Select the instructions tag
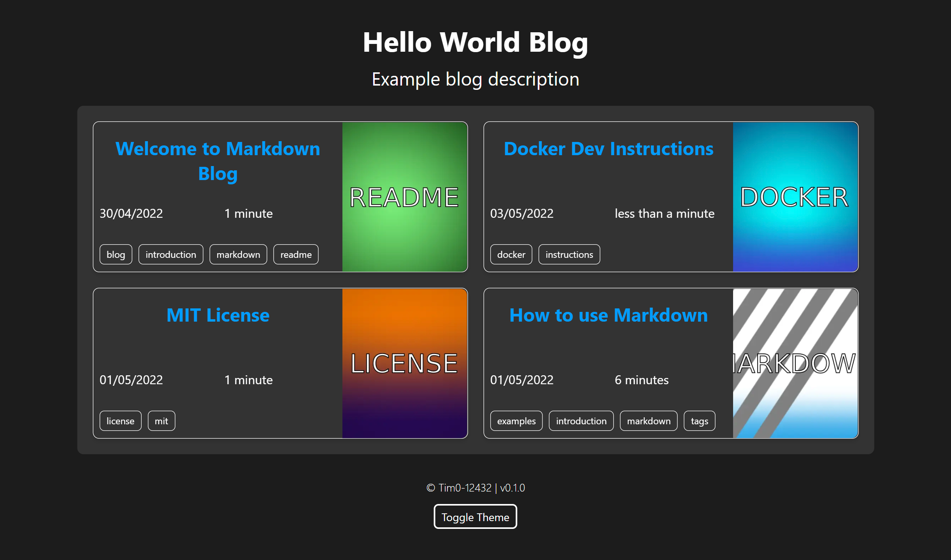Image resolution: width=951 pixels, height=560 pixels. [x=569, y=255]
